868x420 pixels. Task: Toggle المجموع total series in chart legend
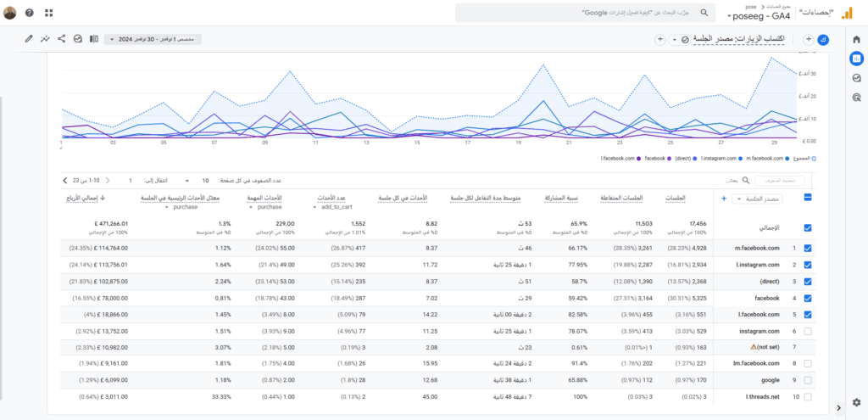(x=806, y=159)
